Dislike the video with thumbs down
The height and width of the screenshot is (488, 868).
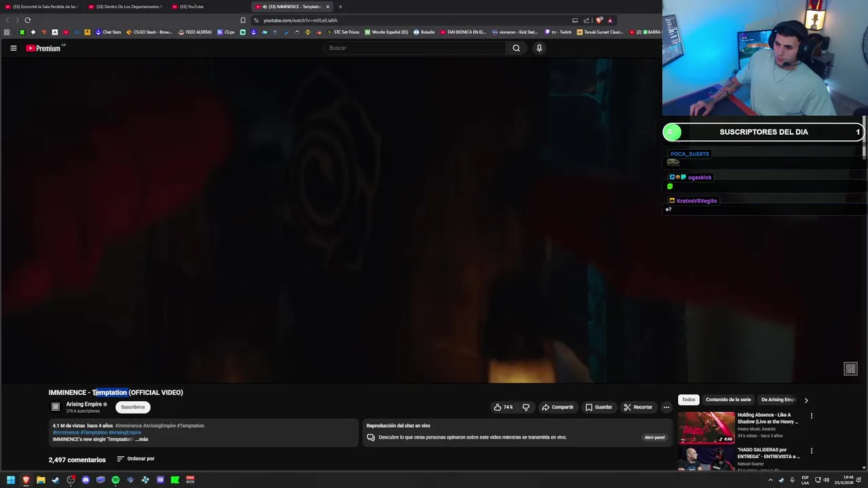pos(526,407)
